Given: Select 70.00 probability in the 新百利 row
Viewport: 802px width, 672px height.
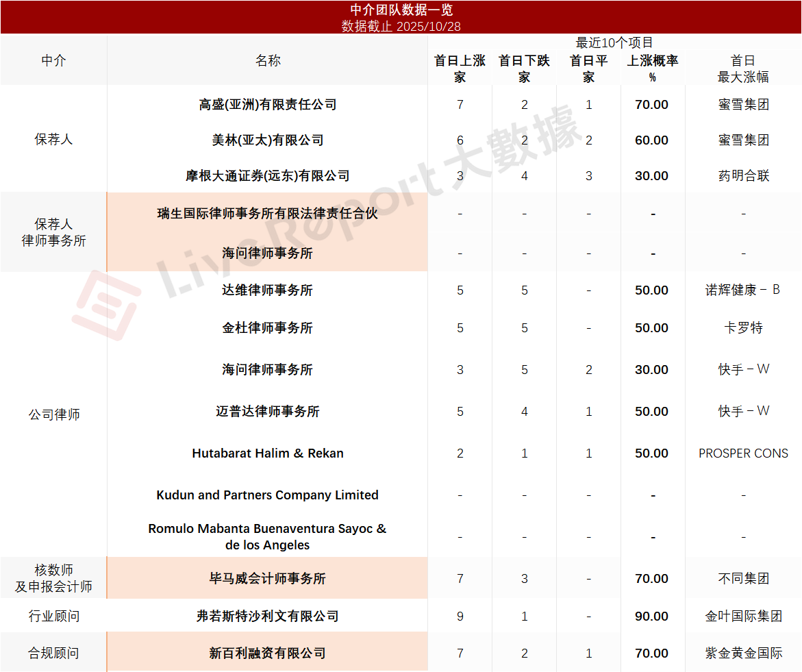Looking at the screenshot, I should [651, 653].
